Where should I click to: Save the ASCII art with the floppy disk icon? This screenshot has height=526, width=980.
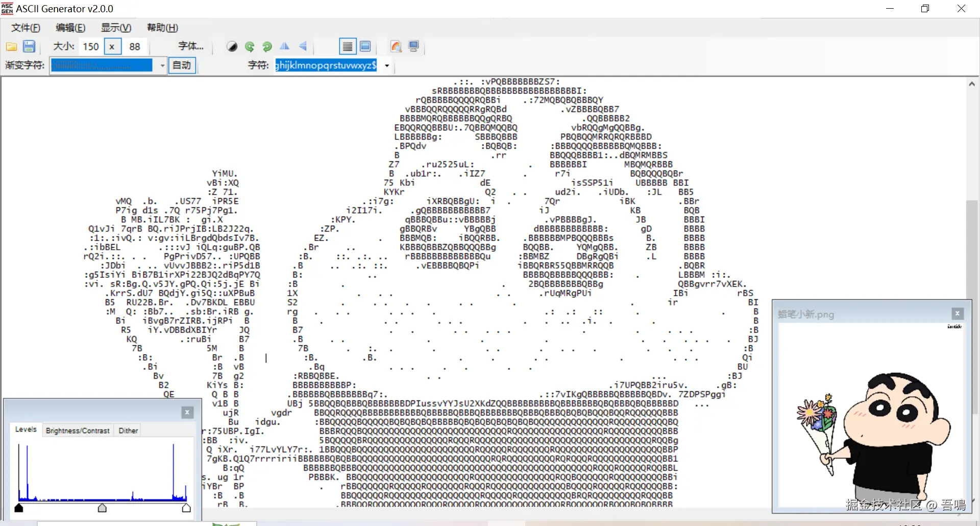click(29, 47)
